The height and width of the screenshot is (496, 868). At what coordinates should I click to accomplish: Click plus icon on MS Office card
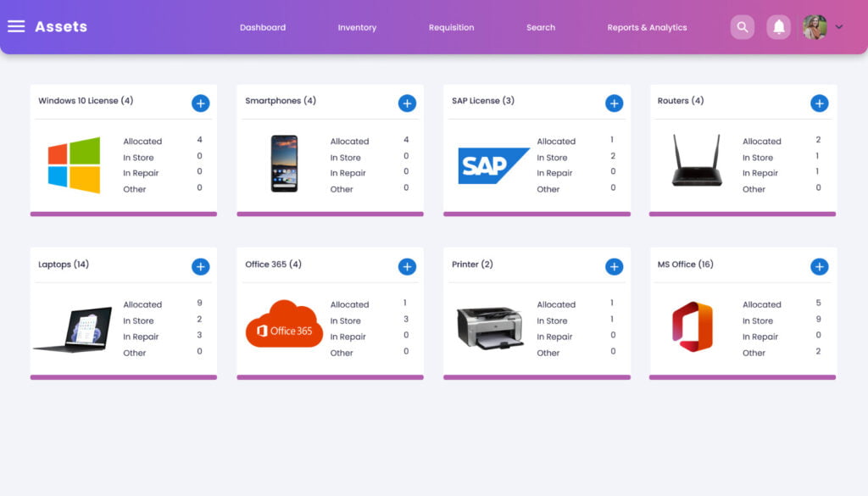(x=819, y=267)
